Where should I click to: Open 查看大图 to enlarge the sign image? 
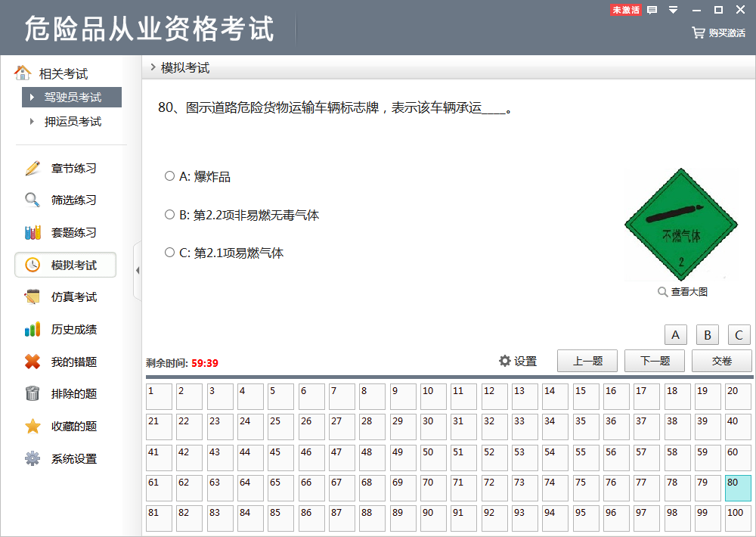[683, 290]
